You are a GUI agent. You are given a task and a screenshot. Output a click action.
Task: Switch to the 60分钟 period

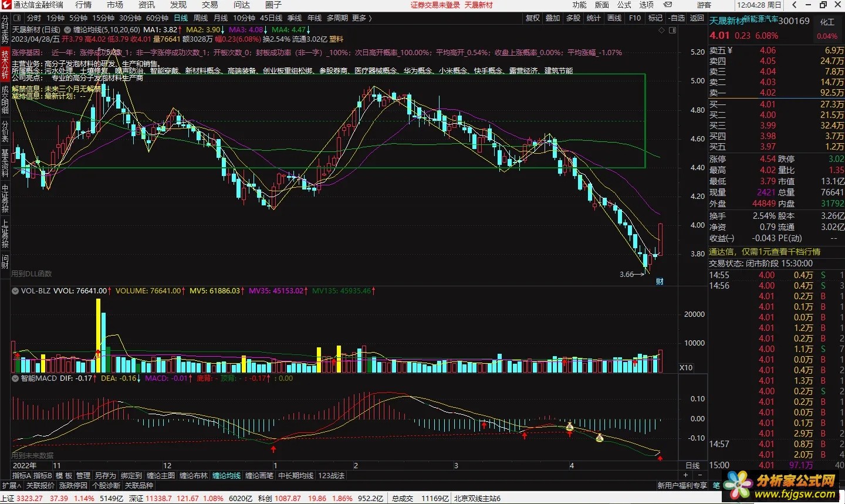pos(157,18)
